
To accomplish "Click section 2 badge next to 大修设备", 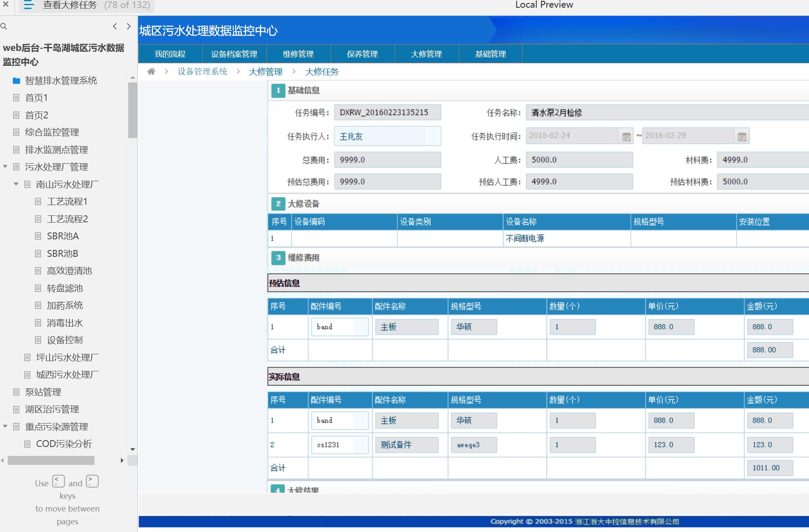I will click(278, 203).
